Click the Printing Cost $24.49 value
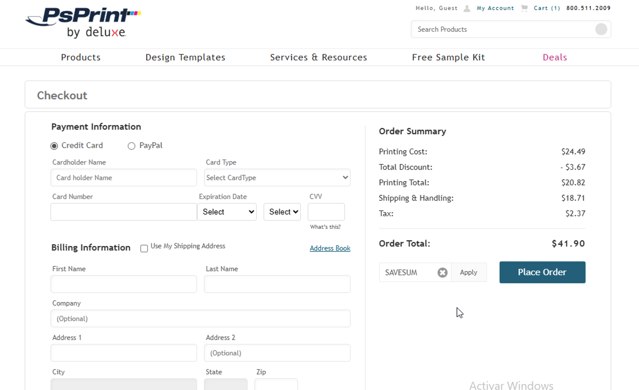 tap(573, 152)
